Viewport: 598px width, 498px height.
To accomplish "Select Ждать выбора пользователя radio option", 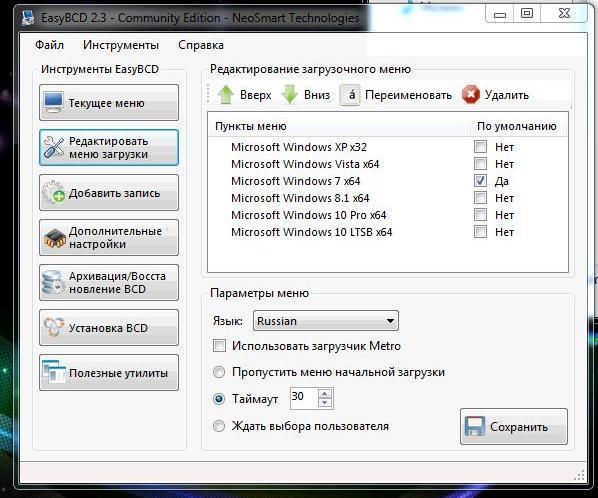I will (219, 426).
